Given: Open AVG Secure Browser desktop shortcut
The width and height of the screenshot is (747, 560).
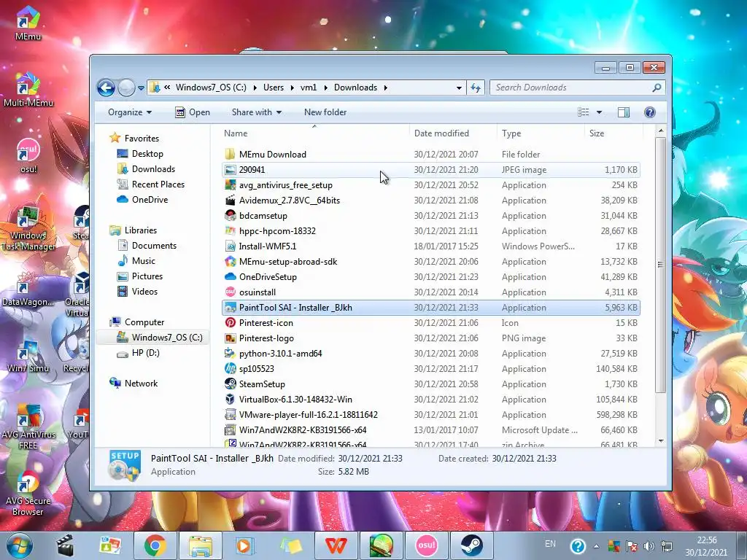Looking at the screenshot, I should (28, 494).
